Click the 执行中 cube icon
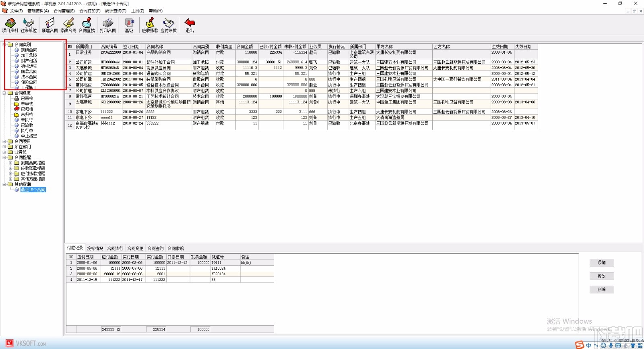Screen dimensions: 644x349 (17, 131)
